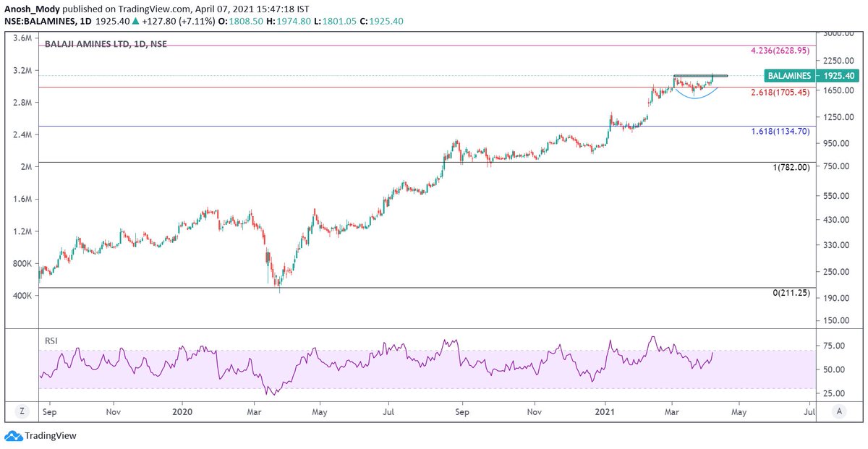Click the TradingView logo
This screenshot has height=449, width=868.
coord(14,436)
